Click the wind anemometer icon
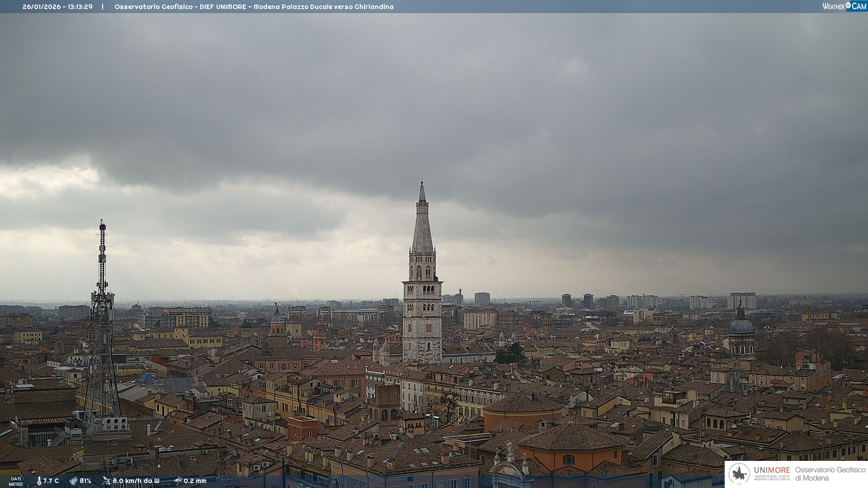This screenshot has height=488, width=868. click(106, 481)
